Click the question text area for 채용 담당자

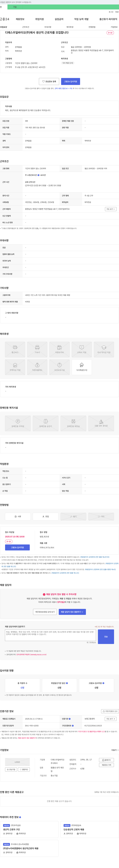pyautogui.click(x=50, y=635)
